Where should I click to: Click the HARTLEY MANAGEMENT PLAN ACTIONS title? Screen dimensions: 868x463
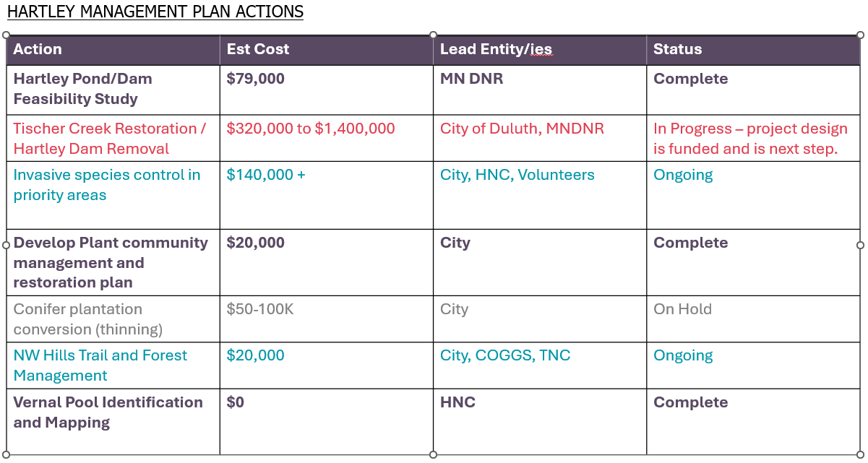[155, 12]
